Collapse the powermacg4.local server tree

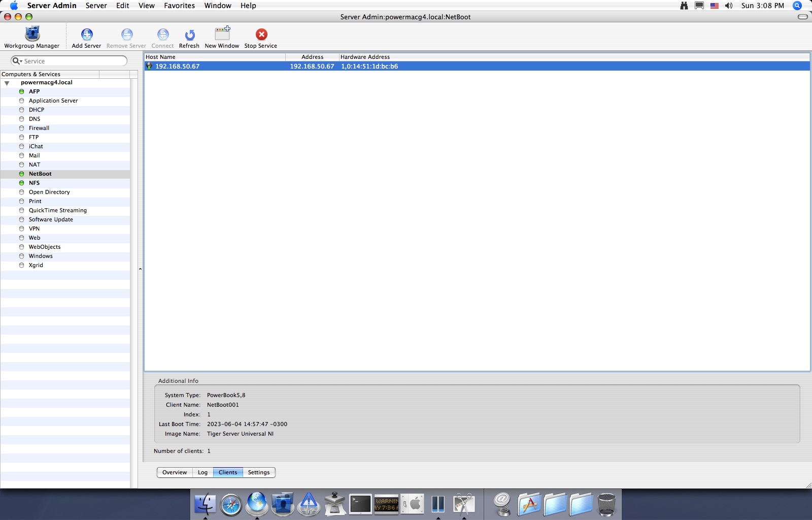(x=7, y=83)
